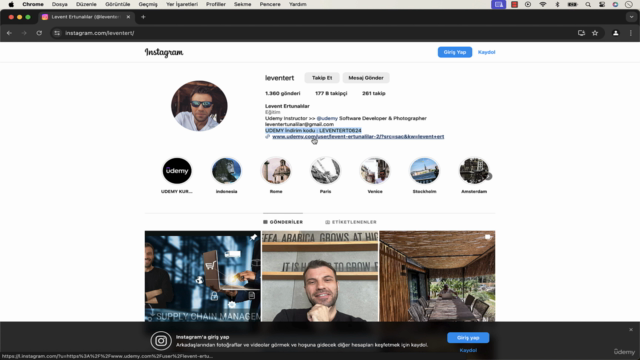
Task: Click Giriş yap button in bottom banner
Action: pos(468,338)
